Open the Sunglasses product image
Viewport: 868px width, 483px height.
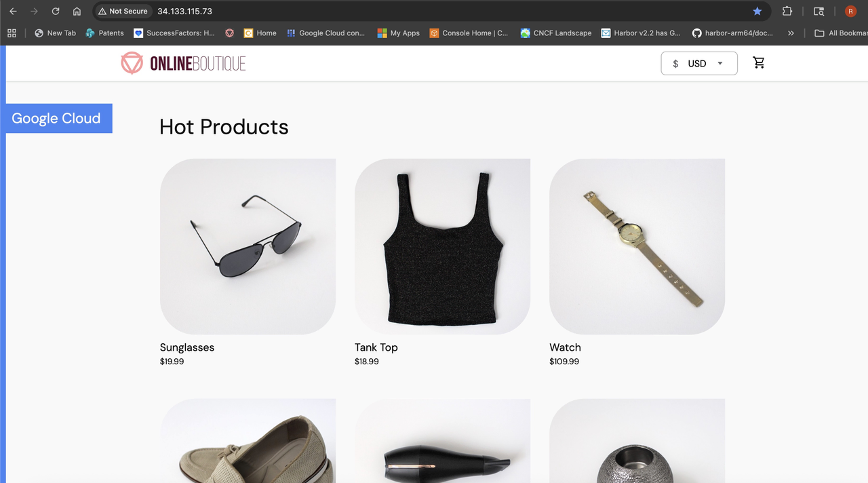[248, 246]
